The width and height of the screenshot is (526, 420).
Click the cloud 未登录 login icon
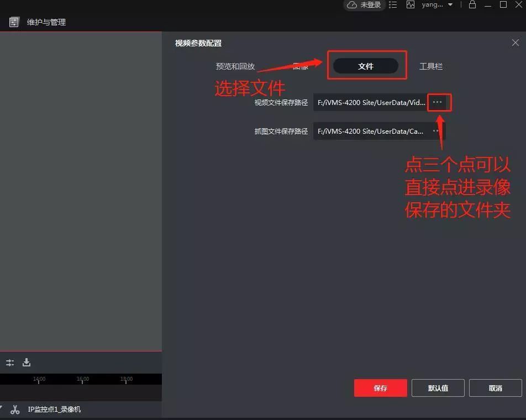[353, 5]
